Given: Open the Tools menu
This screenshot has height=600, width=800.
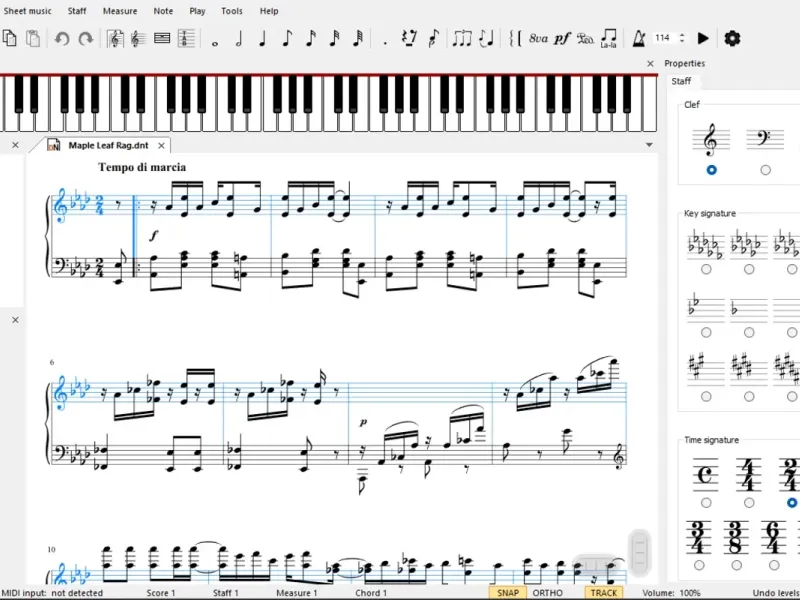Looking at the screenshot, I should click(232, 11).
